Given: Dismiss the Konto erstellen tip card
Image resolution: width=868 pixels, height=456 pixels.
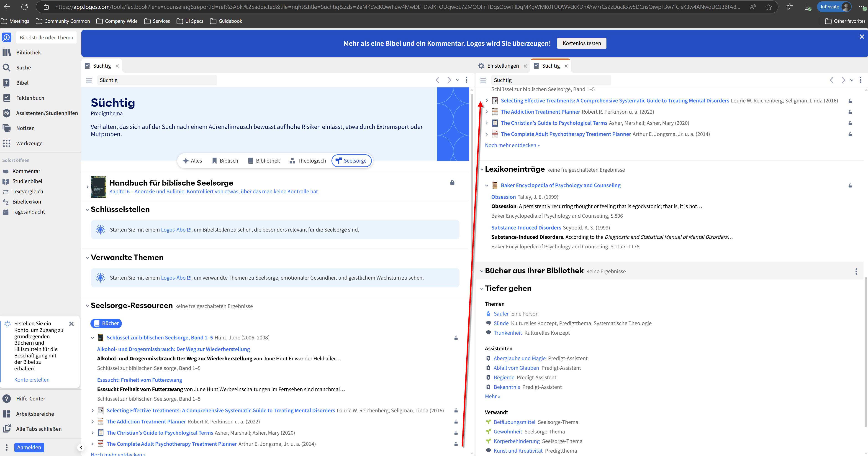Looking at the screenshot, I should (72, 324).
